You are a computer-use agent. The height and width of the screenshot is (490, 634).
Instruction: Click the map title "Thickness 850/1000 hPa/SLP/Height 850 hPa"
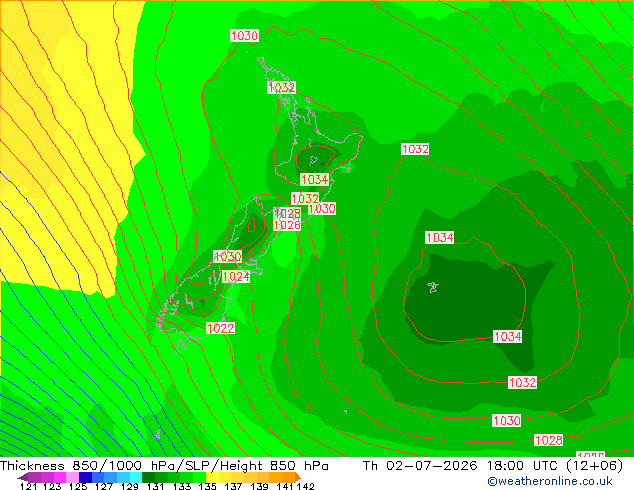point(164,466)
